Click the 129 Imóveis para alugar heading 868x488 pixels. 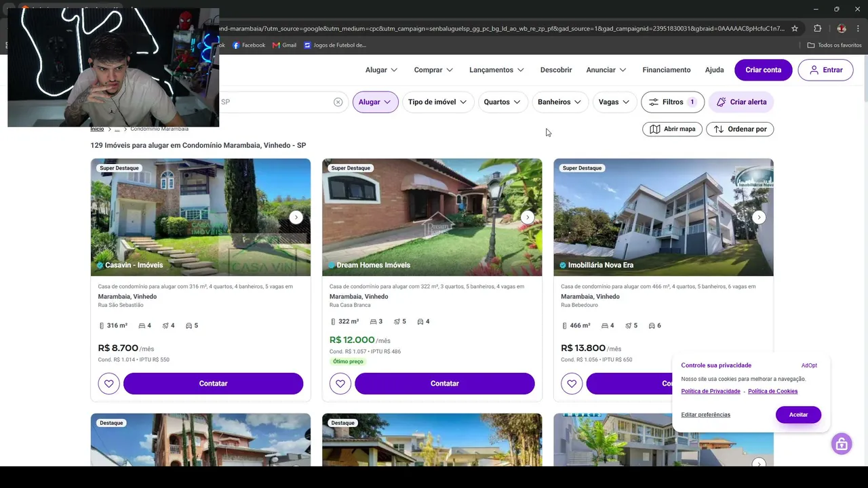click(x=198, y=146)
